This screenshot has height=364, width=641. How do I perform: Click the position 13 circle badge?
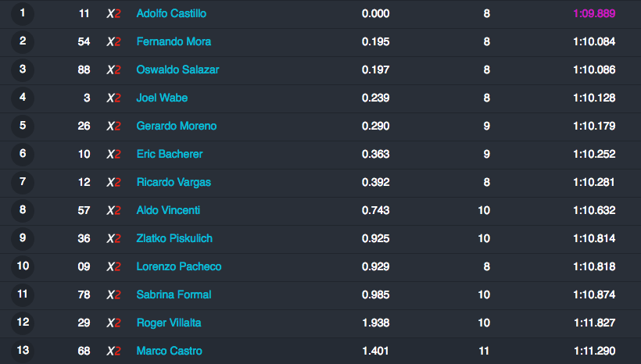[x=23, y=351]
